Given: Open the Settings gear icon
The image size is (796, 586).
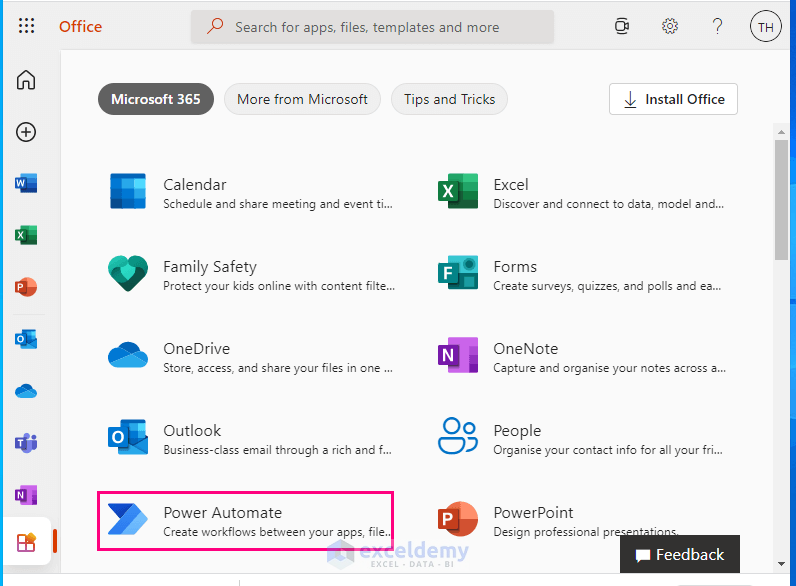Looking at the screenshot, I should coord(670,27).
